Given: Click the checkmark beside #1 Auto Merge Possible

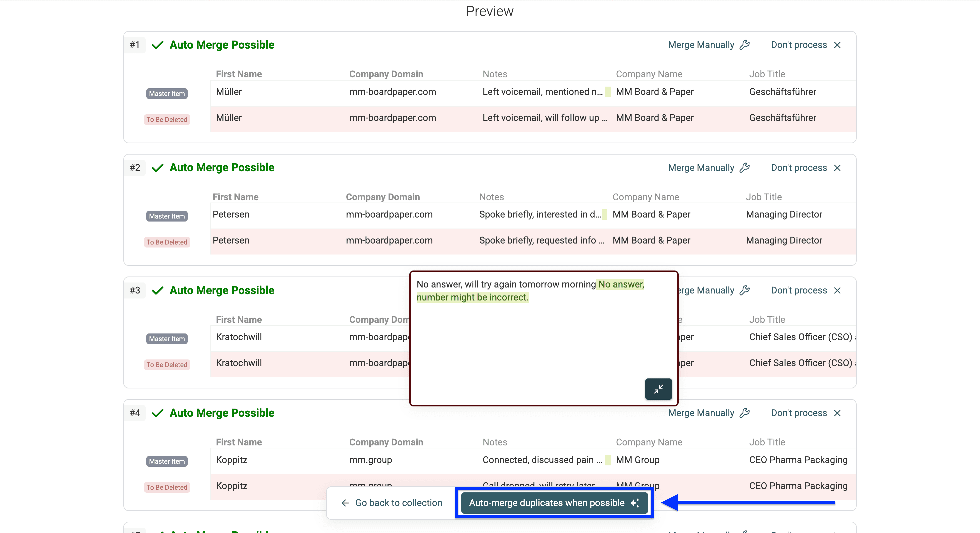Looking at the screenshot, I should click(x=157, y=45).
